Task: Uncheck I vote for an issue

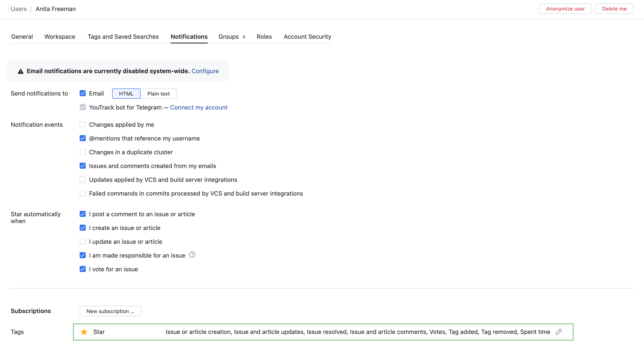Action: 82,269
